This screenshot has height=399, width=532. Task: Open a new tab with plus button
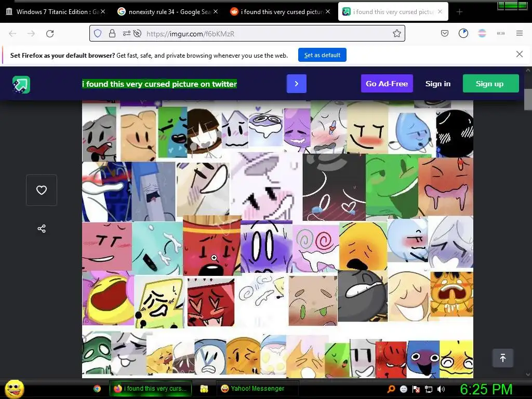click(459, 12)
